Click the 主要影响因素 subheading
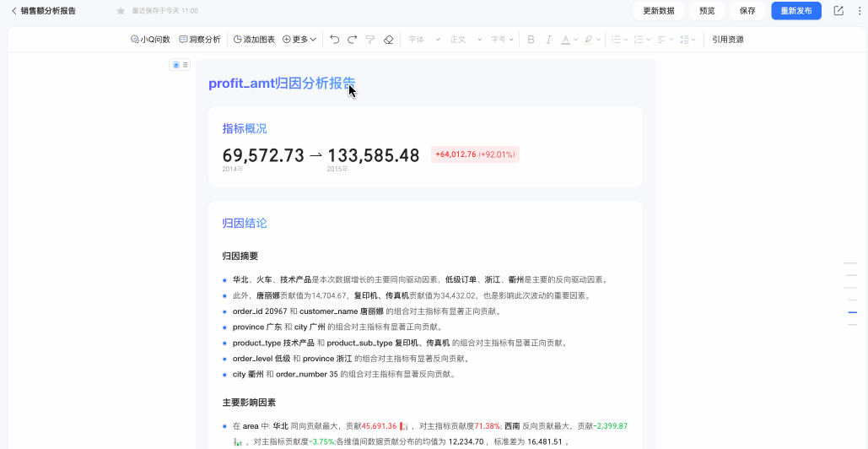868x449 pixels. 249,403
